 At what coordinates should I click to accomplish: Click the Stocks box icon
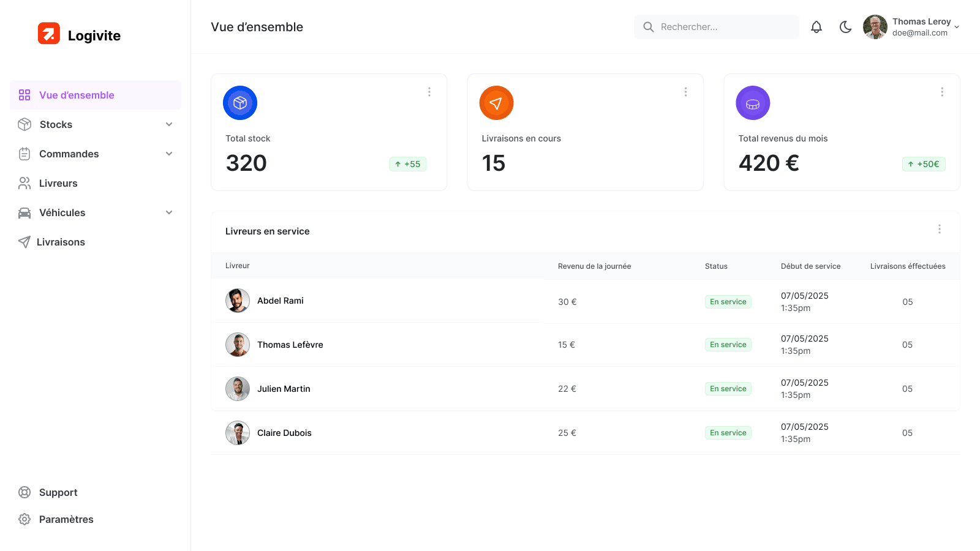tap(24, 124)
